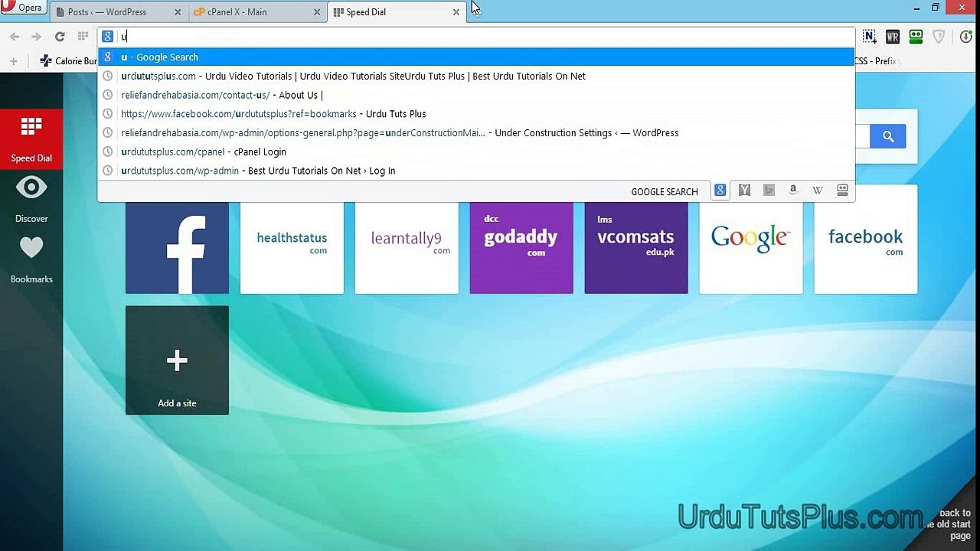
Task: Click back to the old start page link
Action: [951, 524]
